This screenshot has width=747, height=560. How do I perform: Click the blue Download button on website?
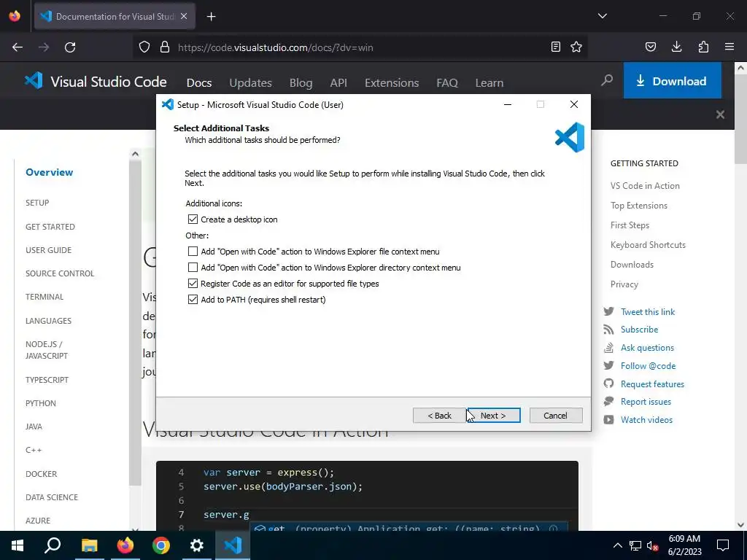coord(672,81)
